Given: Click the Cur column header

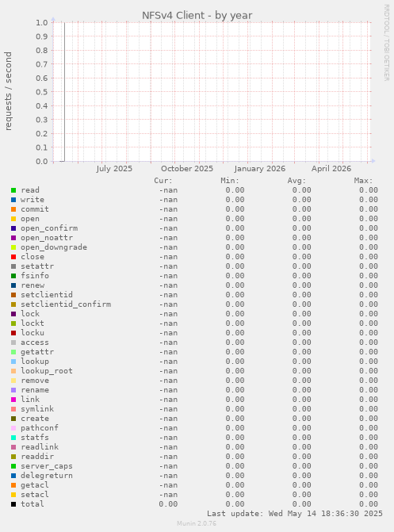Looking at the screenshot, I should pyautogui.click(x=163, y=181).
